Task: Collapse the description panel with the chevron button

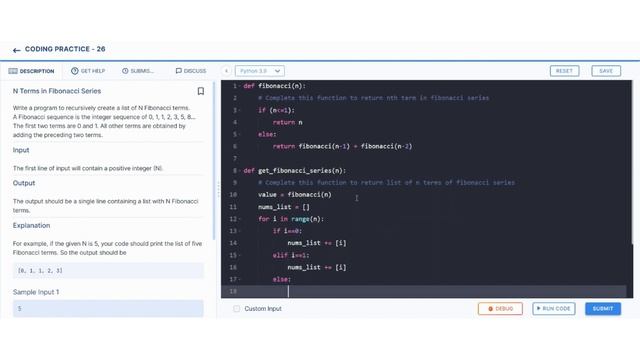Action: tap(226, 71)
